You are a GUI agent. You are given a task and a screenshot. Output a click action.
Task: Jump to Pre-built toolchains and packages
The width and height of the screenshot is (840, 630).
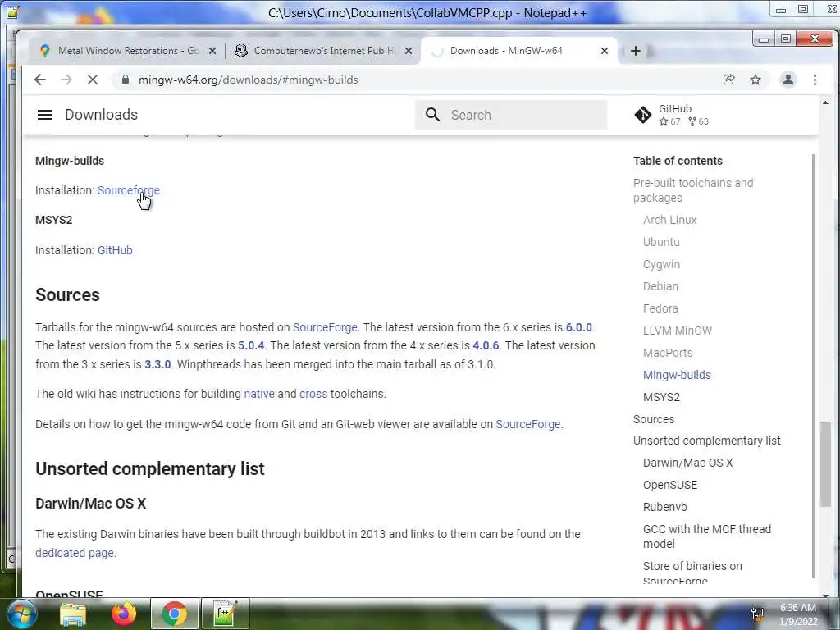693,190
